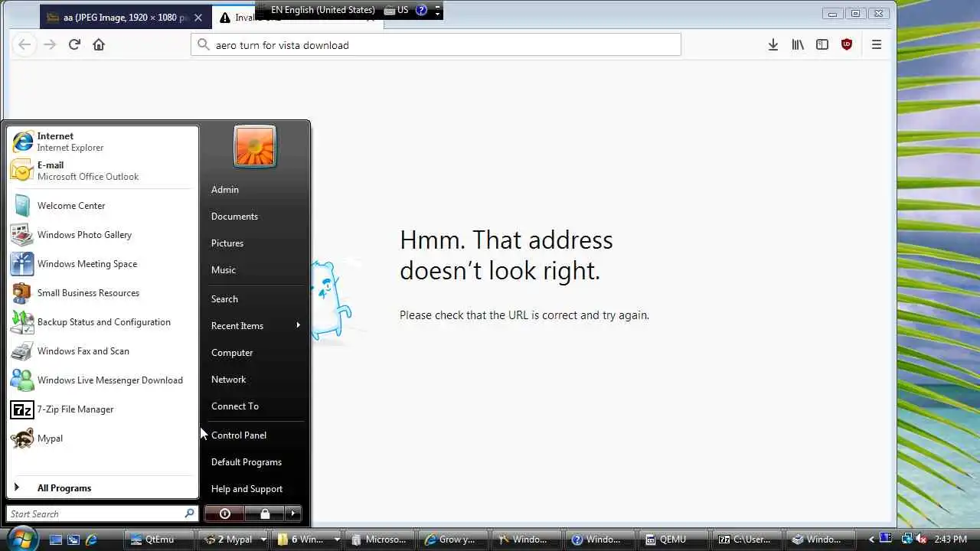Click the power button in Start menu
The width and height of the screenshot is (980, 551).
point(224,514)
